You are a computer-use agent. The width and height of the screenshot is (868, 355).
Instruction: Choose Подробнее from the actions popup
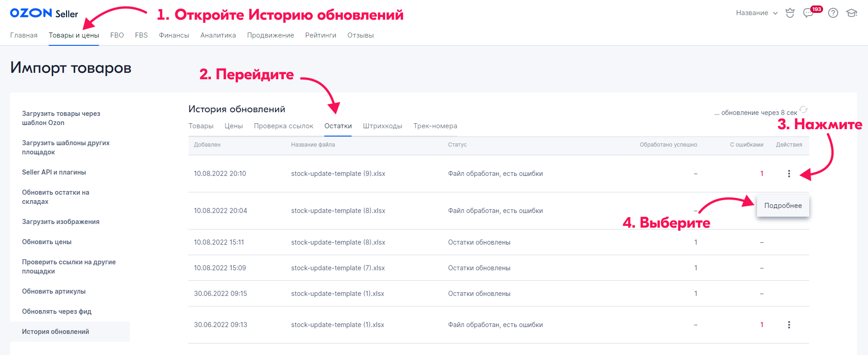click(x=783, y=206)
